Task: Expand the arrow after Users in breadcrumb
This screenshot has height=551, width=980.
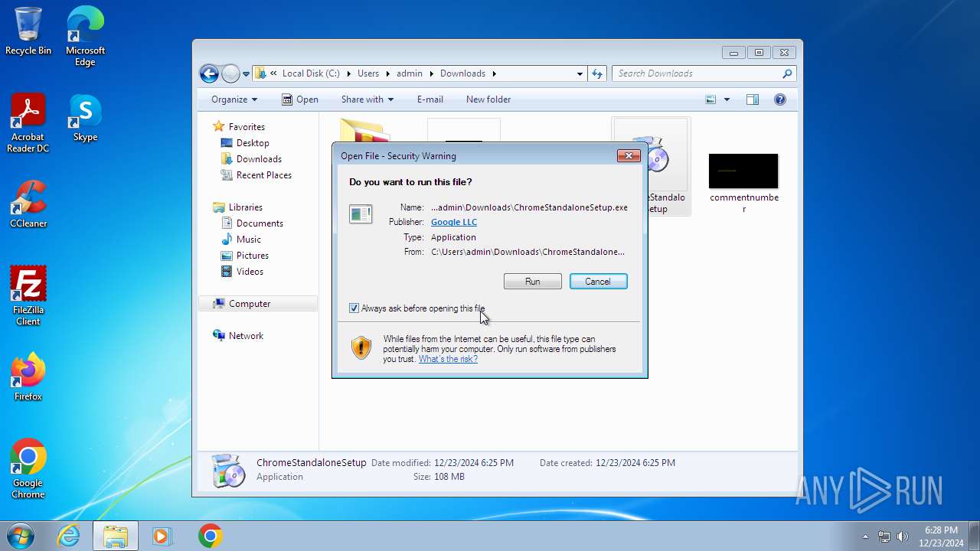Action: (x=387, y=73)
